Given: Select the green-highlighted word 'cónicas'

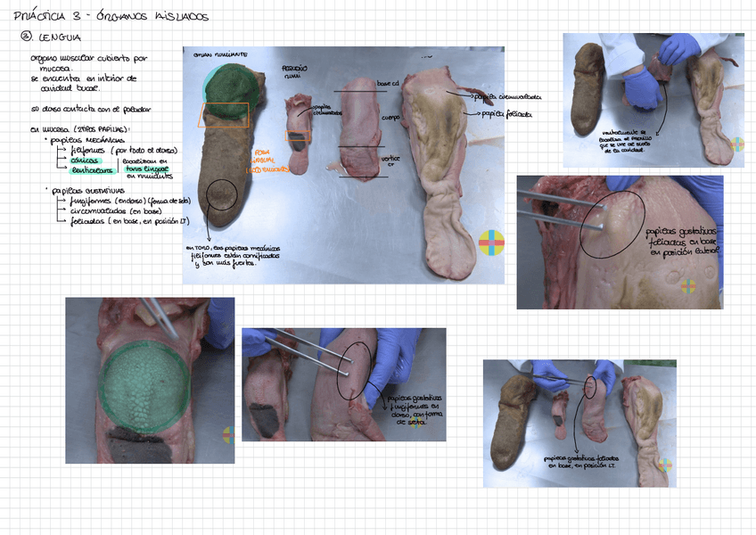Looking at the screenshot, I should 86,160.
